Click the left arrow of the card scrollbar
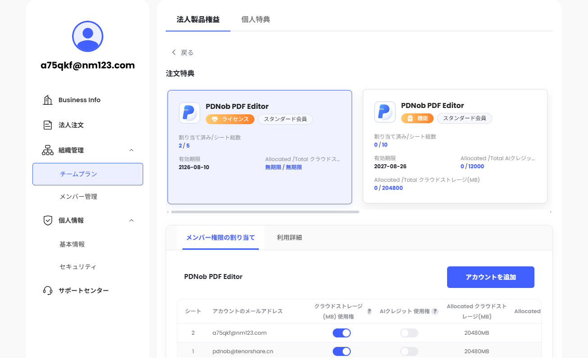The width and height of the screenshot is (588, 364). (x=168, y=212)
